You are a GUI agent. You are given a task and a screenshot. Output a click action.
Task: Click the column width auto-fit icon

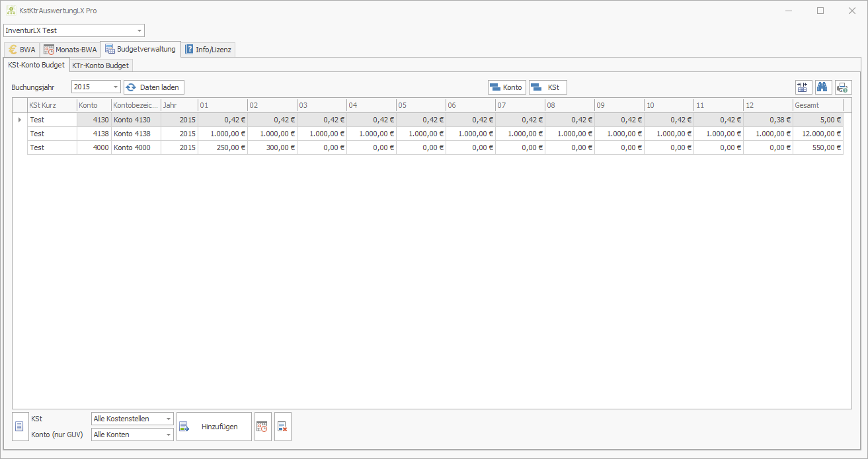pyautogui.click(x=803, y=87)
